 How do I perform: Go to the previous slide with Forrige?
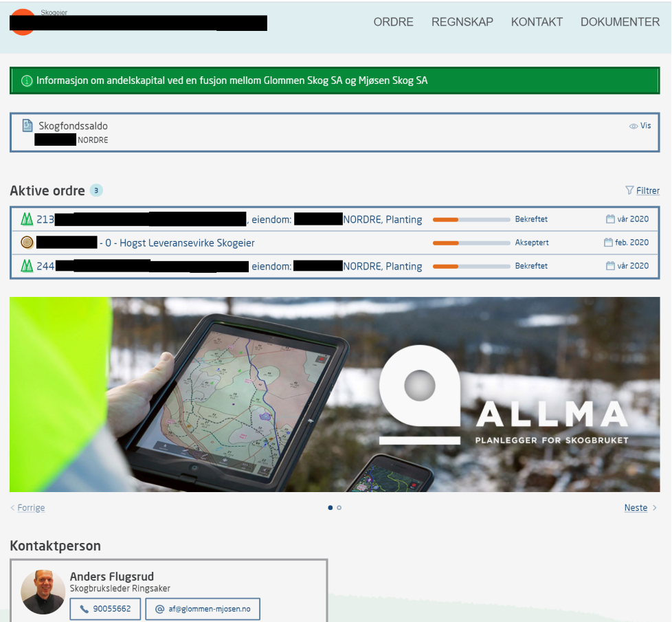pyautogui.click(x=31, y=507)
